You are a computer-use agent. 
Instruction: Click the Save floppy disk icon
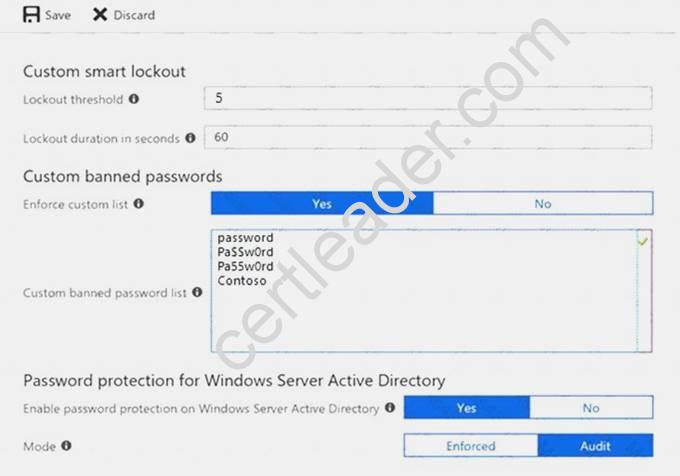point(31,15)
